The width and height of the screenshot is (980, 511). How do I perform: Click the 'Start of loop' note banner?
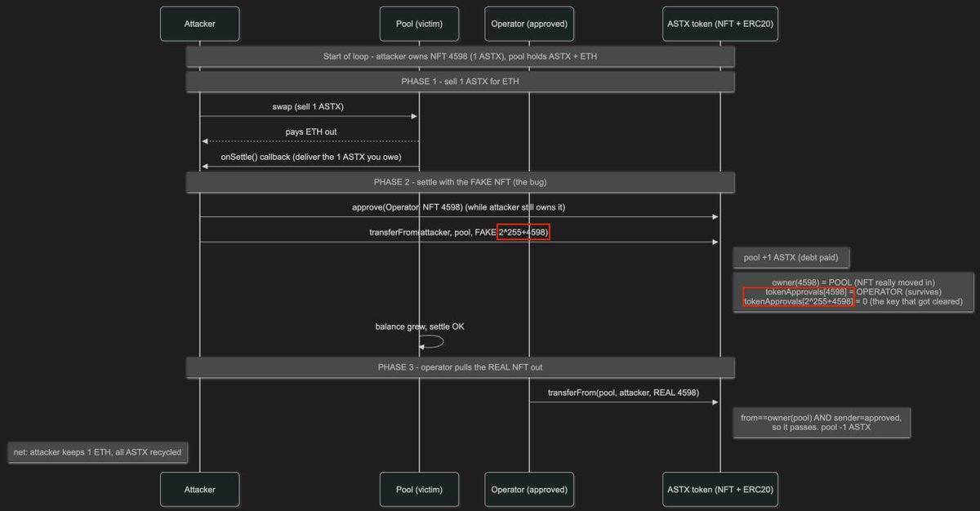click(x=461, y=56)
